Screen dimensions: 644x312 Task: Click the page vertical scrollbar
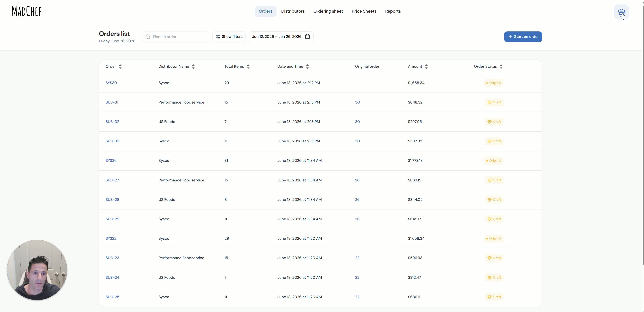pos(643,135)
